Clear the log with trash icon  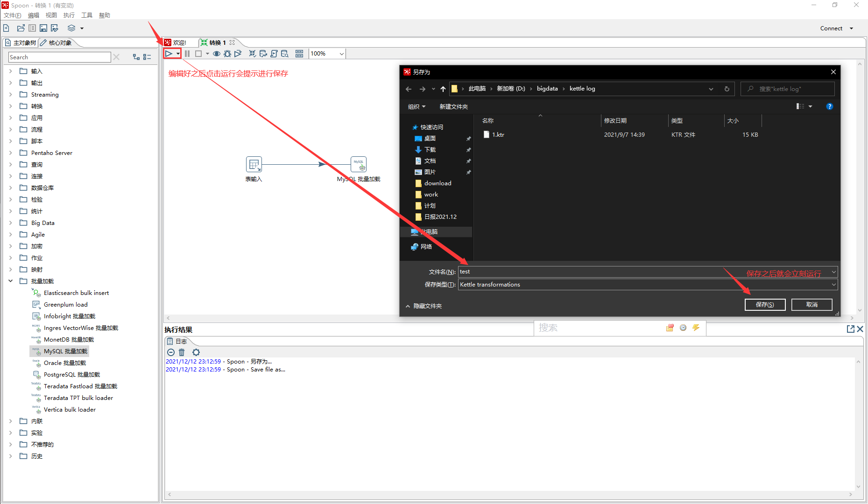coord(182,352)
